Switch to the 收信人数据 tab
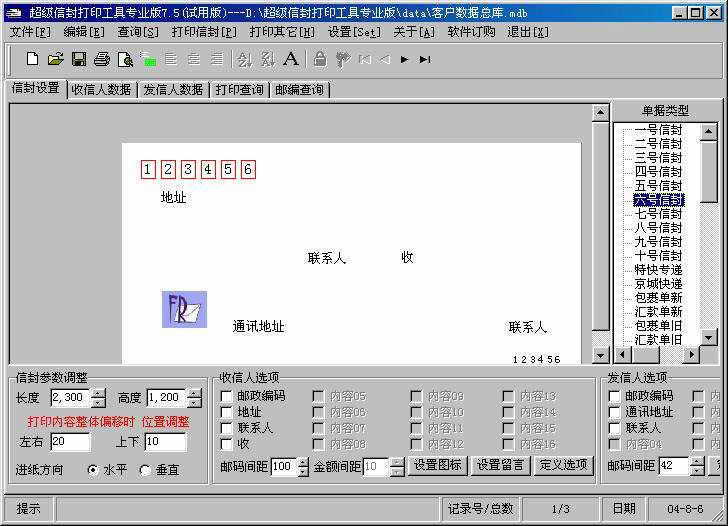 [x=101, y=89]
